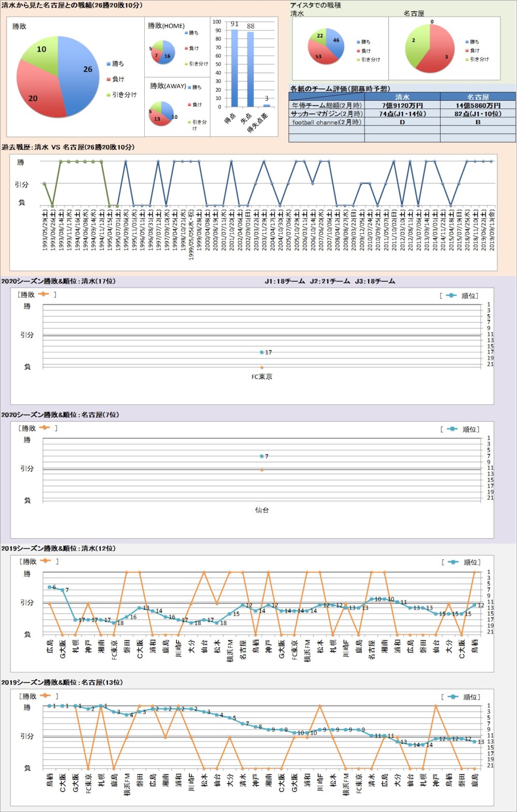Viewport: 517px width, 812px height.
Task: Click orange 勝敗 legend marker in 2020 清水 chart
Action: pos(43,294)
